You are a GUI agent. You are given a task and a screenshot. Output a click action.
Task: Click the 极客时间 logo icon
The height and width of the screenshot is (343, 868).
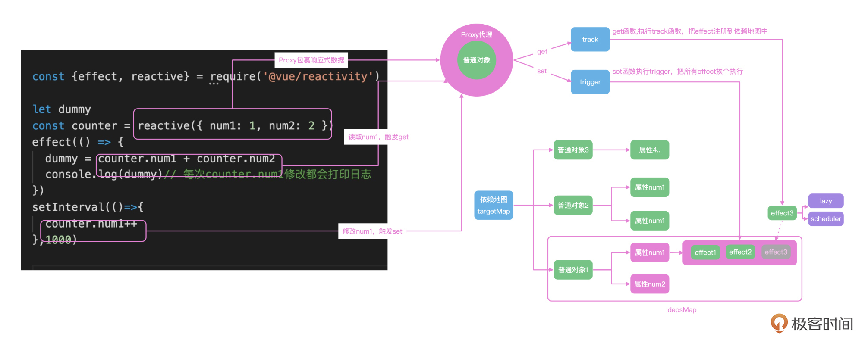pyautogui.click(x=779, y=323)
